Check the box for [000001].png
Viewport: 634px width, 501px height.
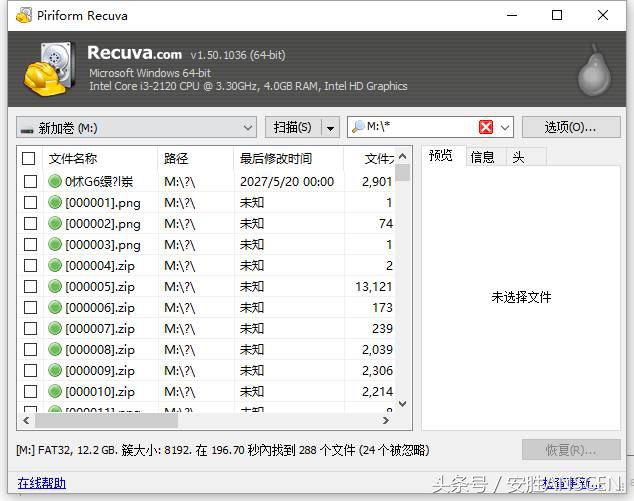tap(30, 202)
